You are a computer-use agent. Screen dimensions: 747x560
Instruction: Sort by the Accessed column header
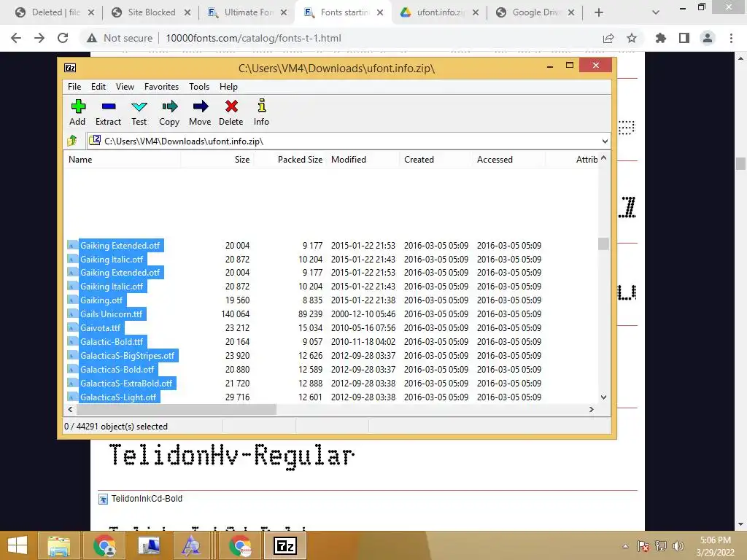[x=508, y=160]
